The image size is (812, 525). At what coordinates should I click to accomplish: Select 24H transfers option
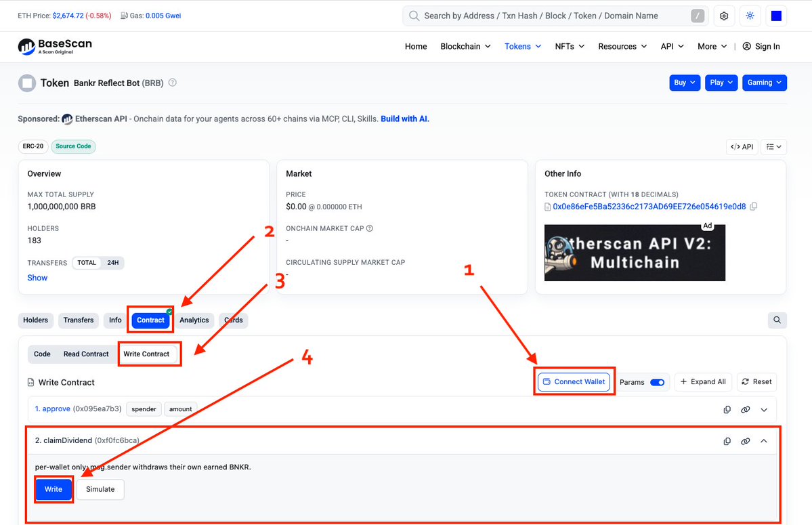click(x=113, y=263)
